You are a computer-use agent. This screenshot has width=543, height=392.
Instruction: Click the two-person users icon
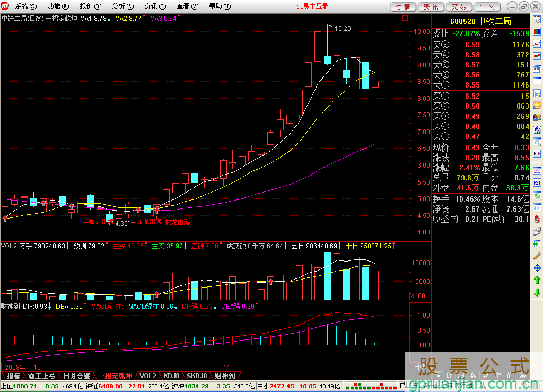pos(537,117)
